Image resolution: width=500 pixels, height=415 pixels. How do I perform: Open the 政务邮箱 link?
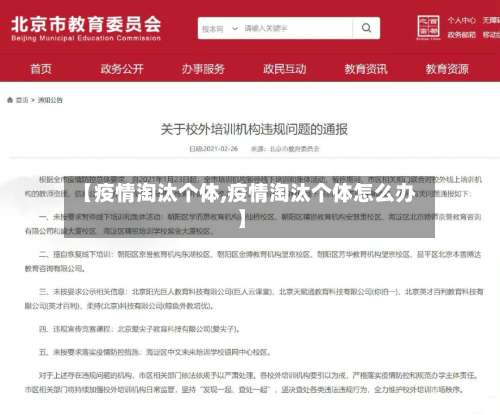[462, 35]
